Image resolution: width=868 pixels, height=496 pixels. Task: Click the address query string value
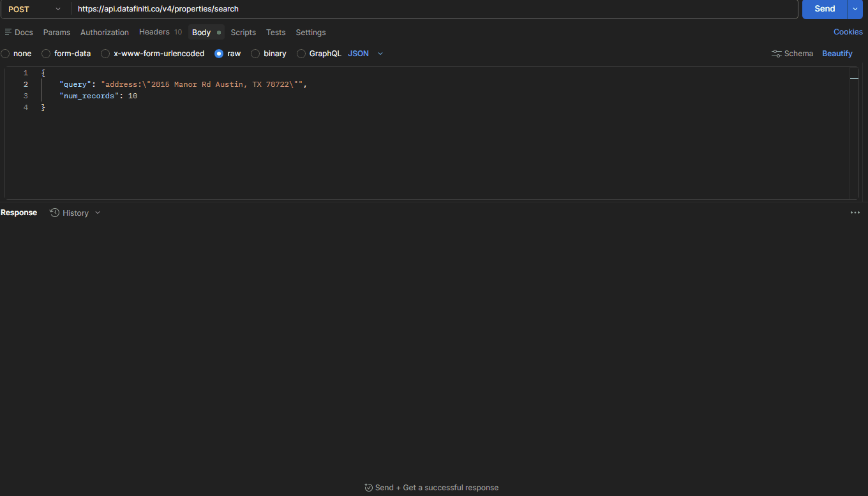202,84
